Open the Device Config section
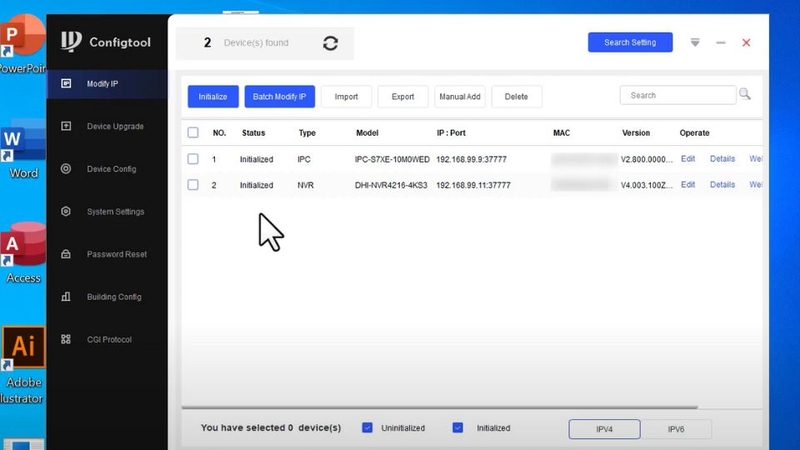The image size is (800, 450). coord(107,169)
